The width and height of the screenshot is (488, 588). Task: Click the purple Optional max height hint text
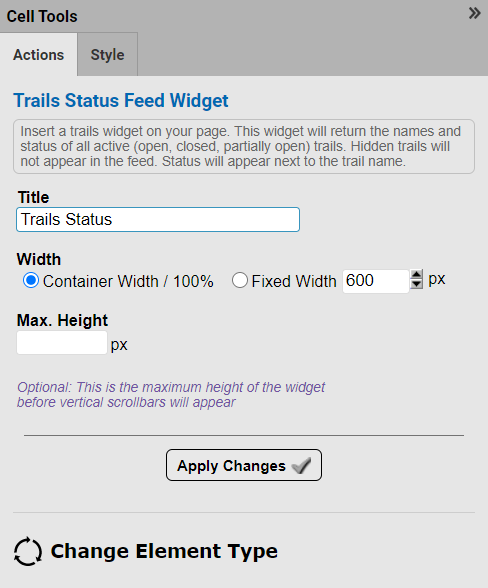[171, 394]
